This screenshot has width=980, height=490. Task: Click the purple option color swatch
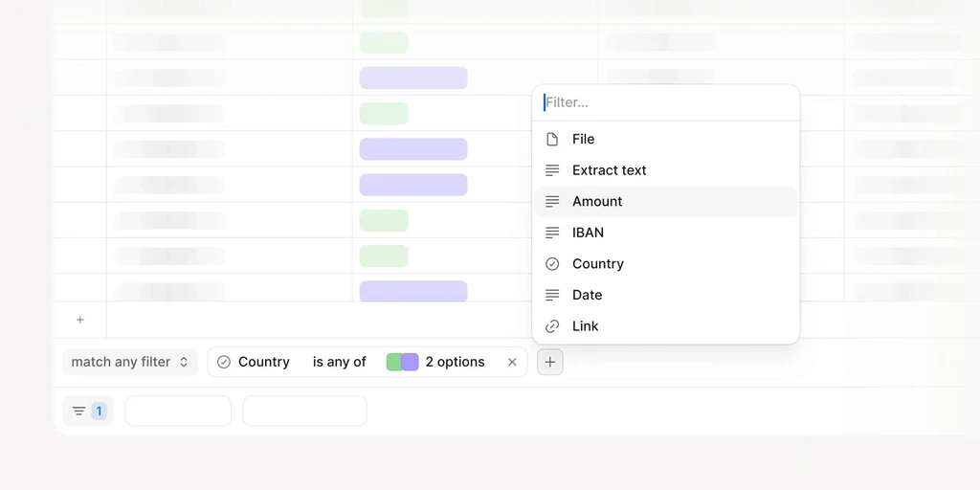pos(410,362)
